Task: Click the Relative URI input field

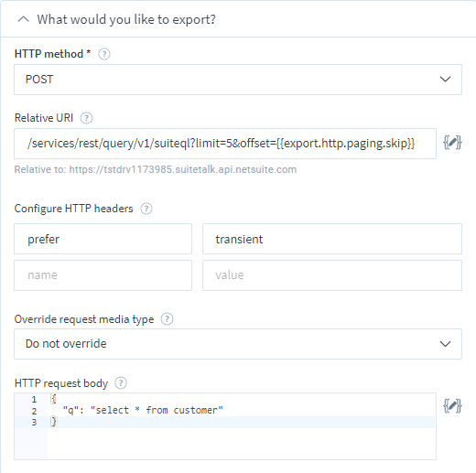Action: point(225,144)
